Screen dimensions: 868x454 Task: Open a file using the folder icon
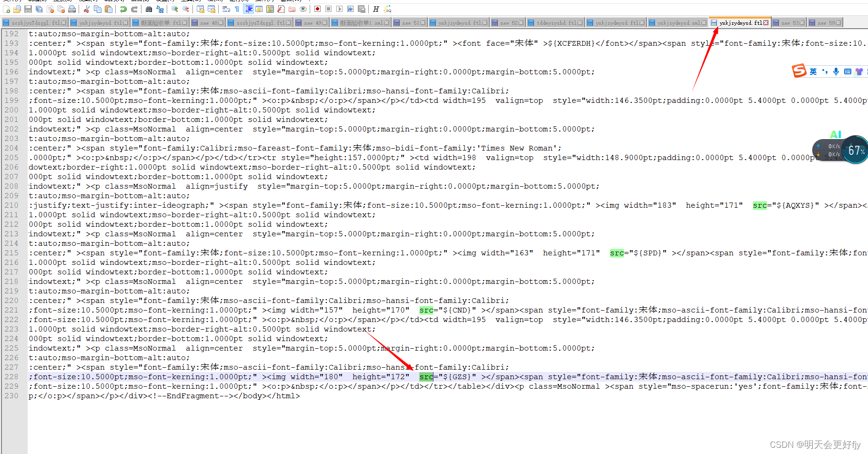click(17, 9)
